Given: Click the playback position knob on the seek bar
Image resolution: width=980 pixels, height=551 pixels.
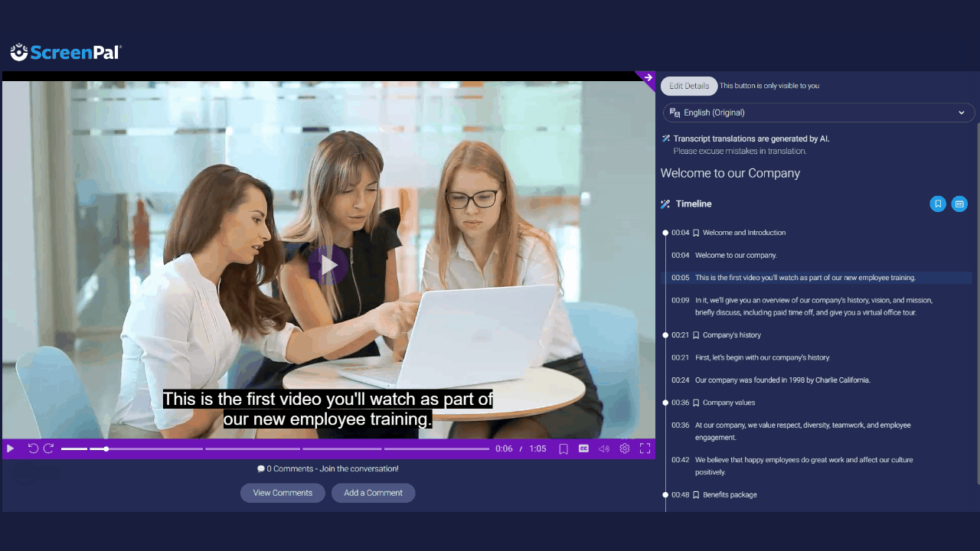Looking at the screenshot, I should click(106, 448).
